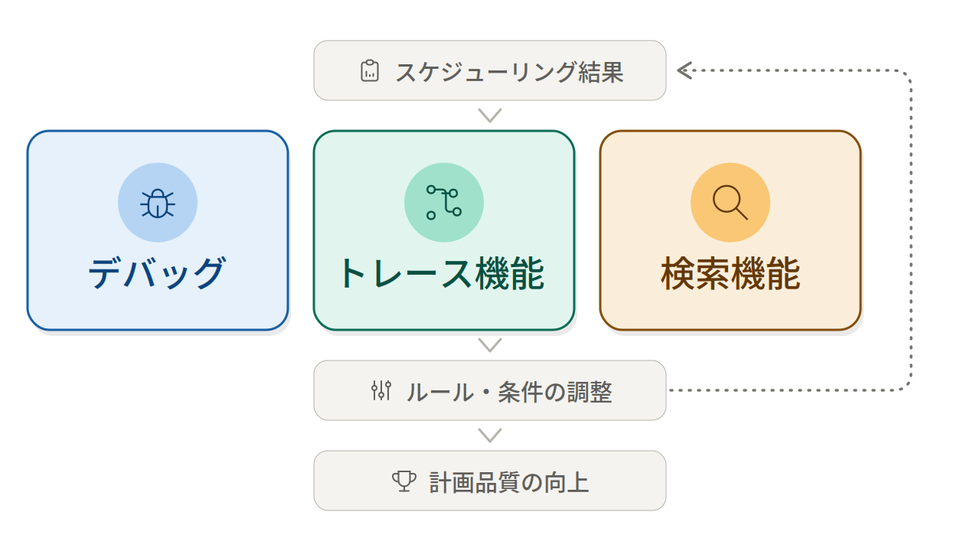Click the magnifying glass icon in 検索機能 card
Screen dimensions: 980x551
pyautogui.click(x=730, y=202)
